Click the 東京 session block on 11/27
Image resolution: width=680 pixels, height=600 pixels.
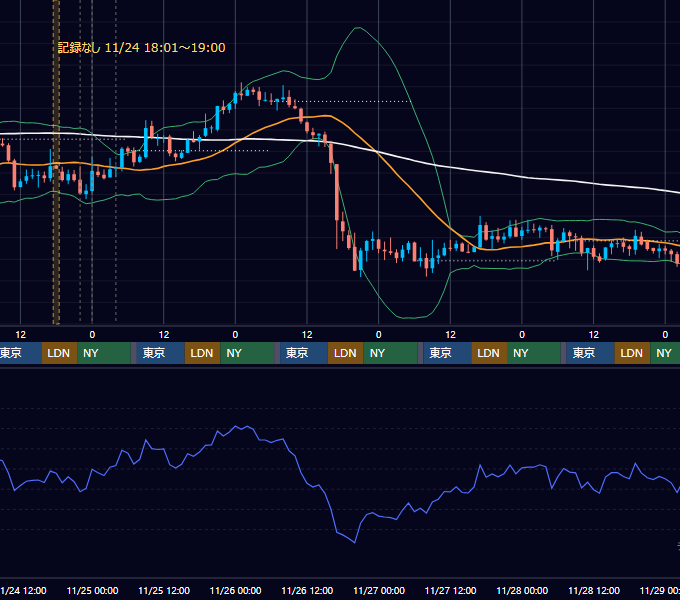447,353
